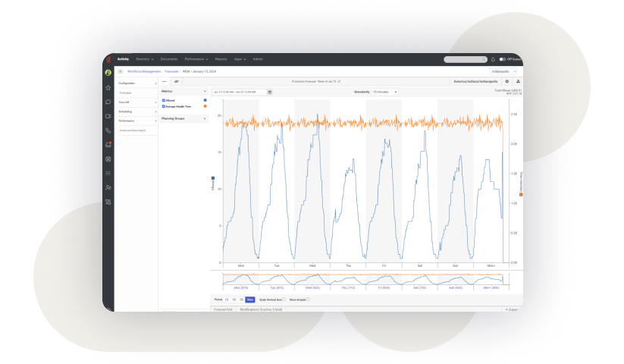Switch to the Modifications tab

pyautogui.click(x=261, y=309)
